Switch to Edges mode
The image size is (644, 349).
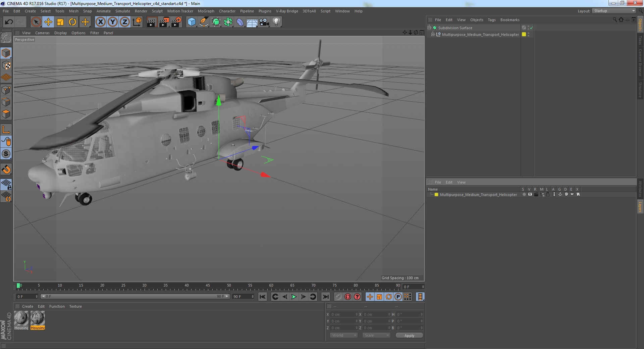tap(6, 102)
